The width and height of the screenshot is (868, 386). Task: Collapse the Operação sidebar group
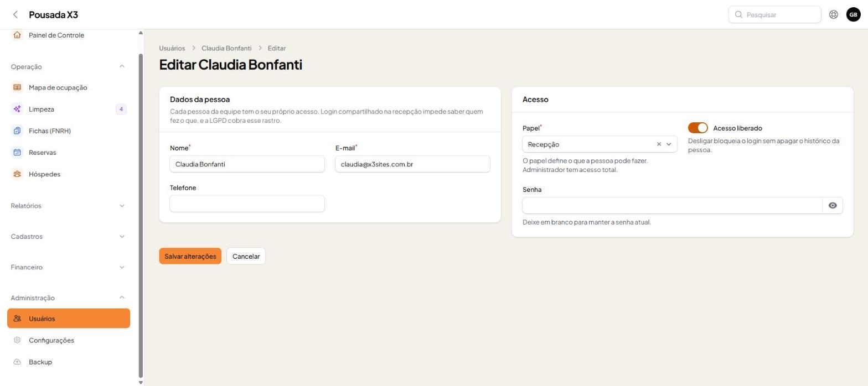coord(69,66)
